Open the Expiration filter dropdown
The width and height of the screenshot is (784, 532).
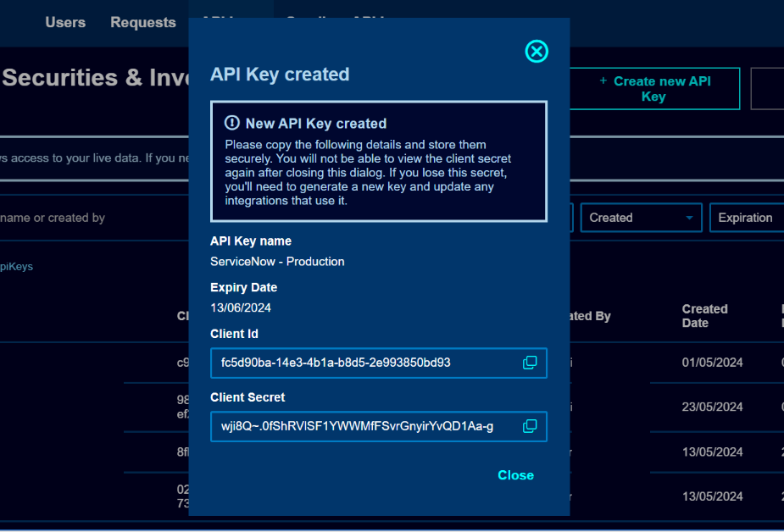click(x=746, y=218)
